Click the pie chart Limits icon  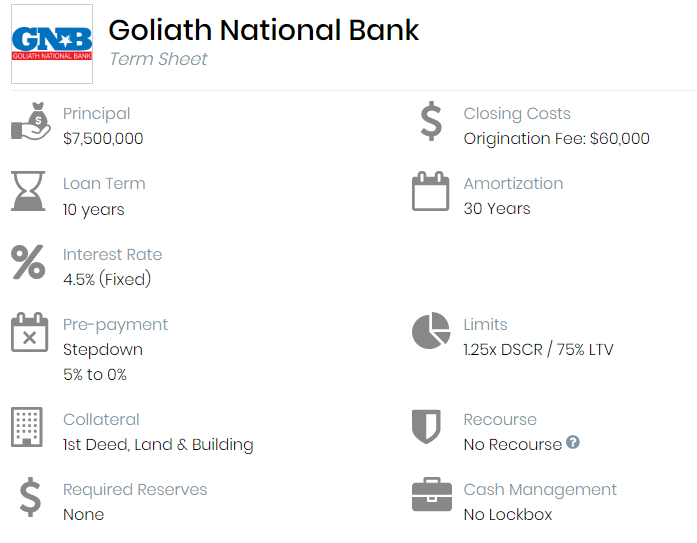click(x=431, y=331)
